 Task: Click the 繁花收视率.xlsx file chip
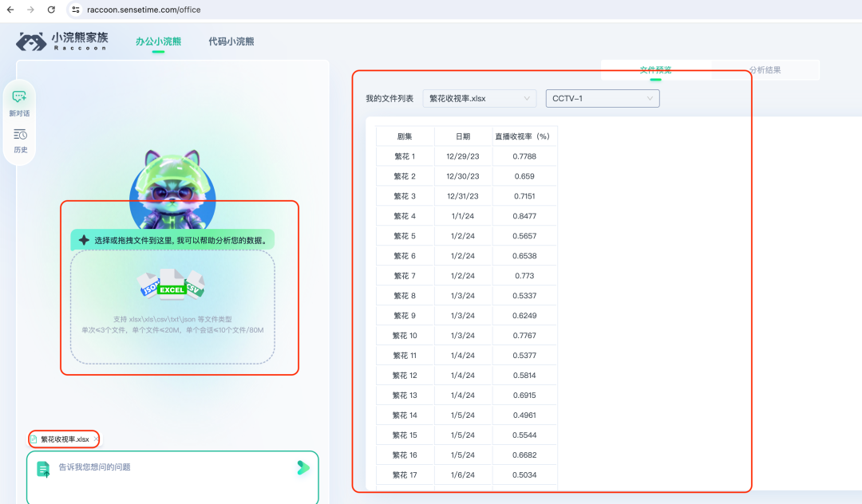pos(65,439)
